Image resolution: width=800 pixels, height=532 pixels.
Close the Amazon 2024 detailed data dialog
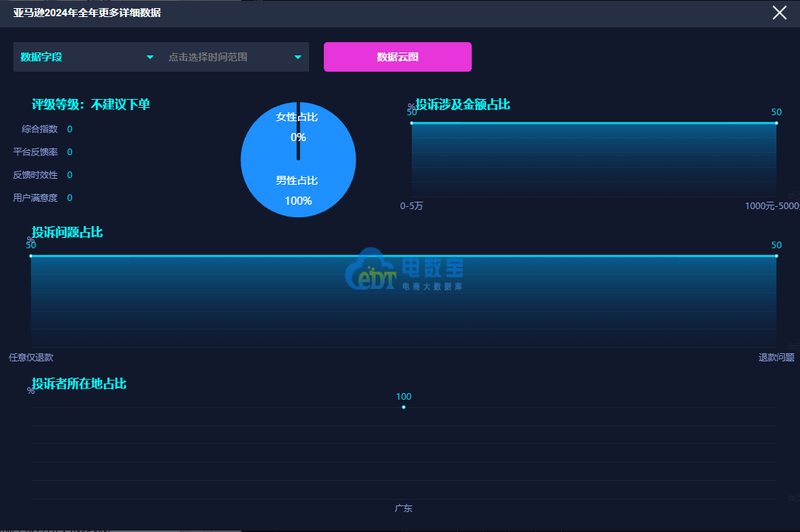tap(779, 13)
